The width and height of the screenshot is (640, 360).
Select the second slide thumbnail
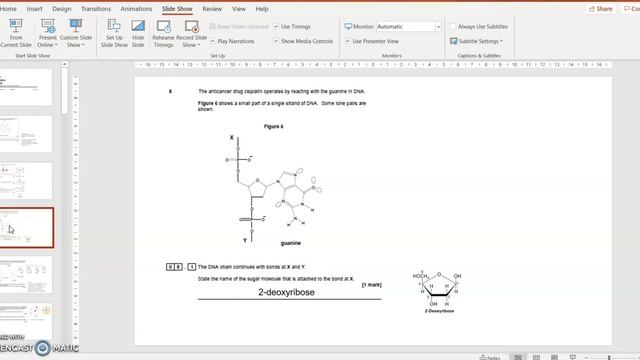[25, 134]
